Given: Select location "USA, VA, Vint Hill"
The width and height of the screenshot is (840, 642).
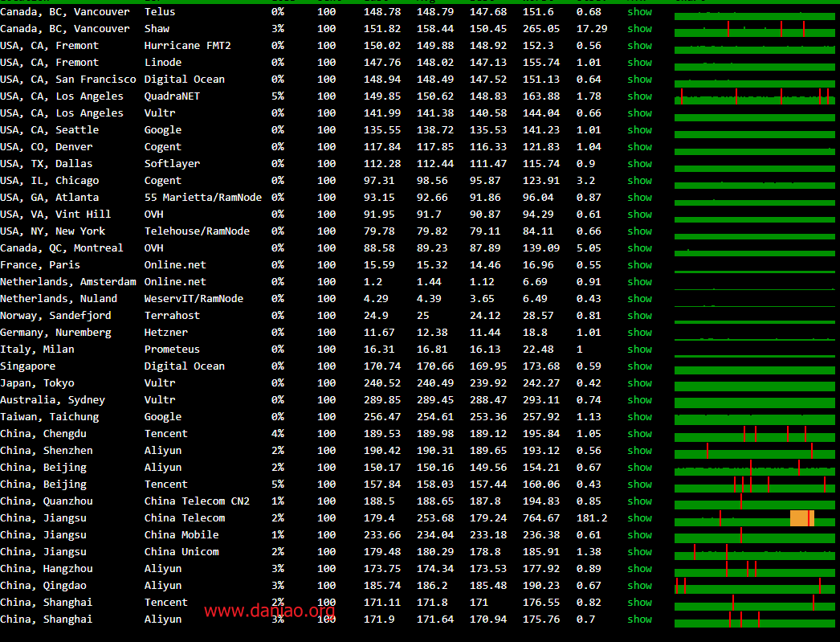Looking at the screenshot, I should click(x=55, y=215).
